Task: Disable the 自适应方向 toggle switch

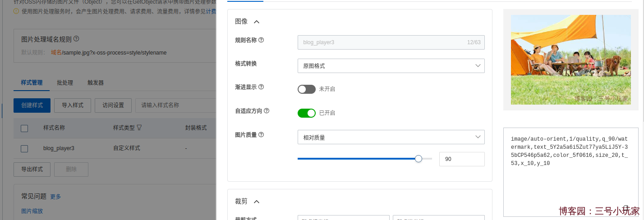Action: coord(306,113)
